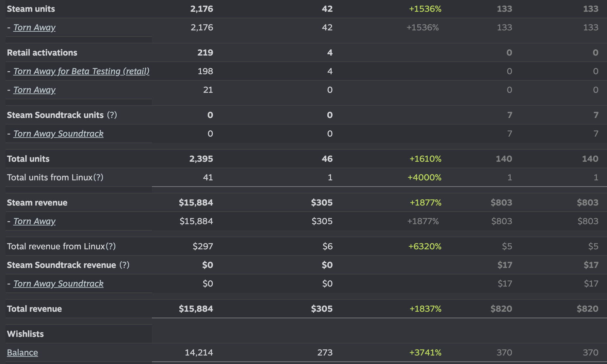Open Torn Away link under Steam units
Viewport: 607px width, 364px height.
34,27
